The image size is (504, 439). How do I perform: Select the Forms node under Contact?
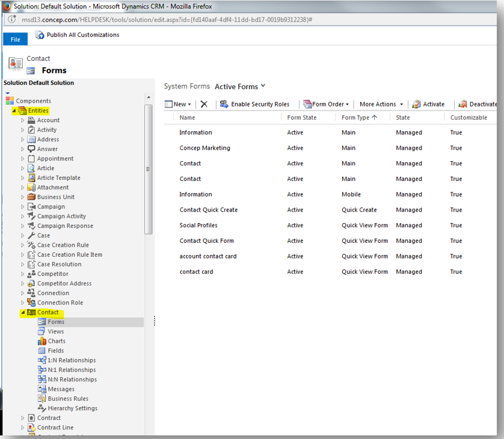tap(57, 322)
